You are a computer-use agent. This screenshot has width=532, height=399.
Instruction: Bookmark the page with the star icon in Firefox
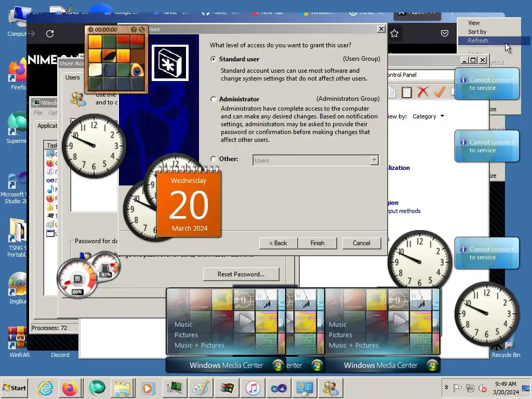point(394,33)
